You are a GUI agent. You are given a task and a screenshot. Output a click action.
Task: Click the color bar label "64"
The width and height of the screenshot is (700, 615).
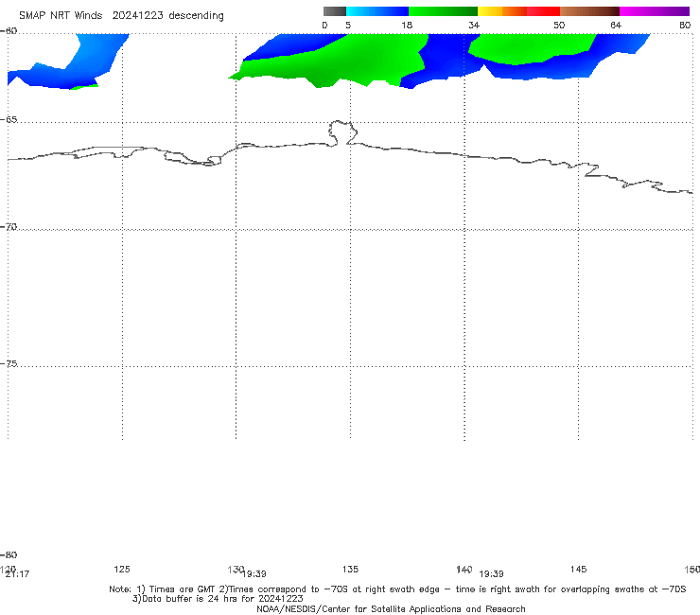pyautogui.click(x=616, y=26)
